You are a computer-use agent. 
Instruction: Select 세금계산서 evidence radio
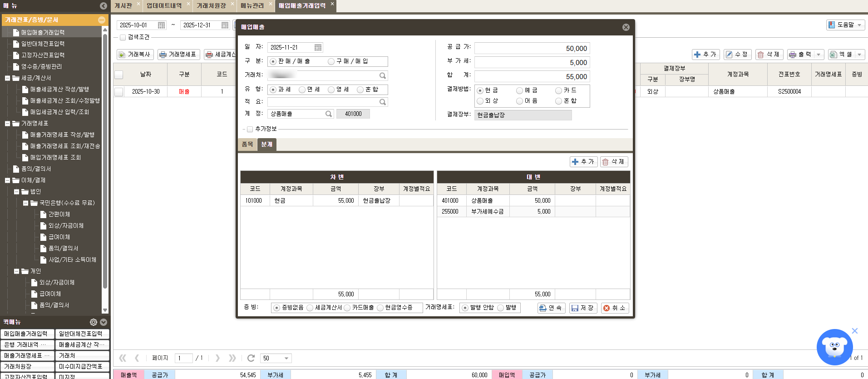[310, 308]
